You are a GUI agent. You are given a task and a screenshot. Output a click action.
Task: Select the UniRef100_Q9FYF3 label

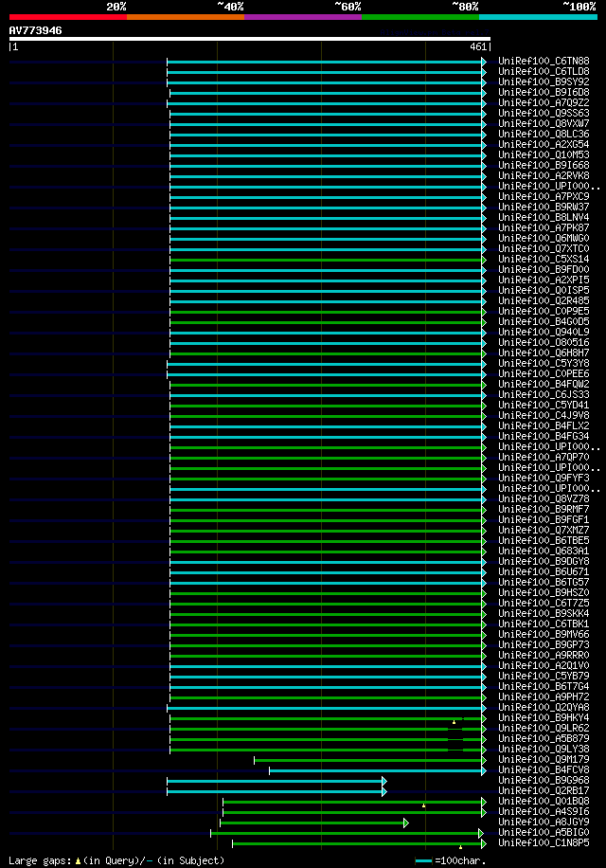[x=544, y=479]
